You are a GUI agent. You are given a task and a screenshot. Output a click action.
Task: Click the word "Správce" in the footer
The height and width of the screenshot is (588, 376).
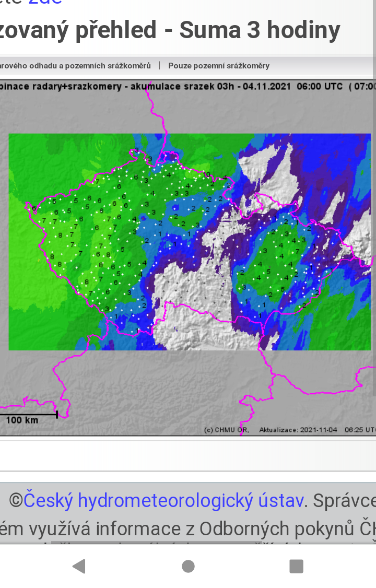[343, 500]
